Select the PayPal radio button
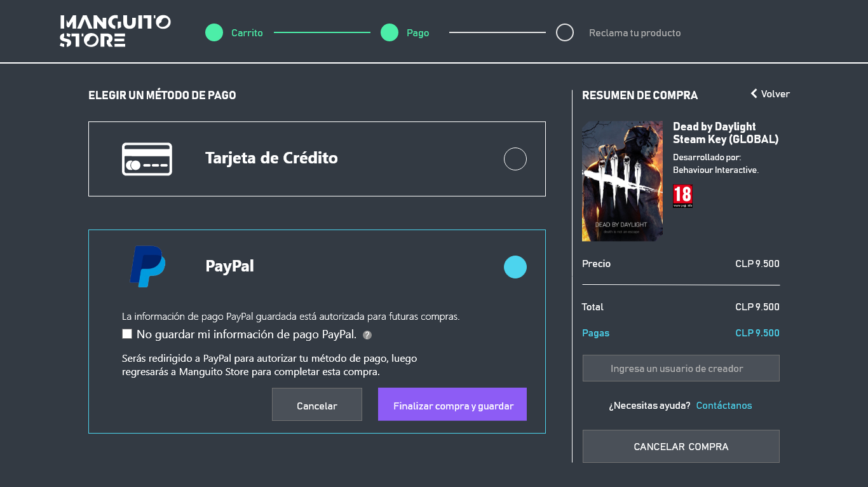 (515, 267)
